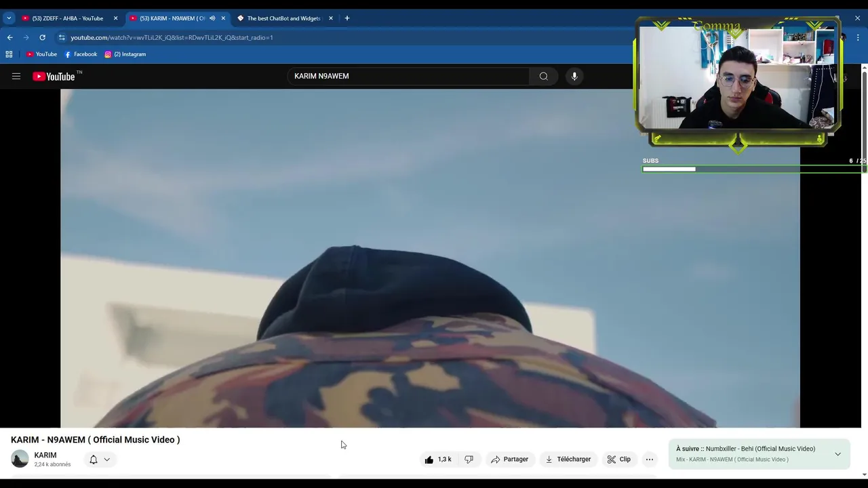Open the YouTube bookmark
The image size is (868, 488).
41,54
